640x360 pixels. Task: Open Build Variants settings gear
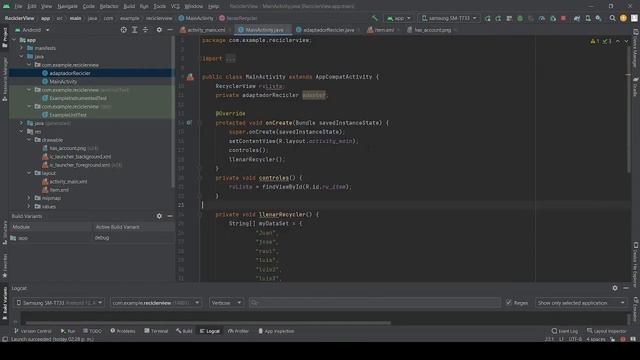coord(159,216)
